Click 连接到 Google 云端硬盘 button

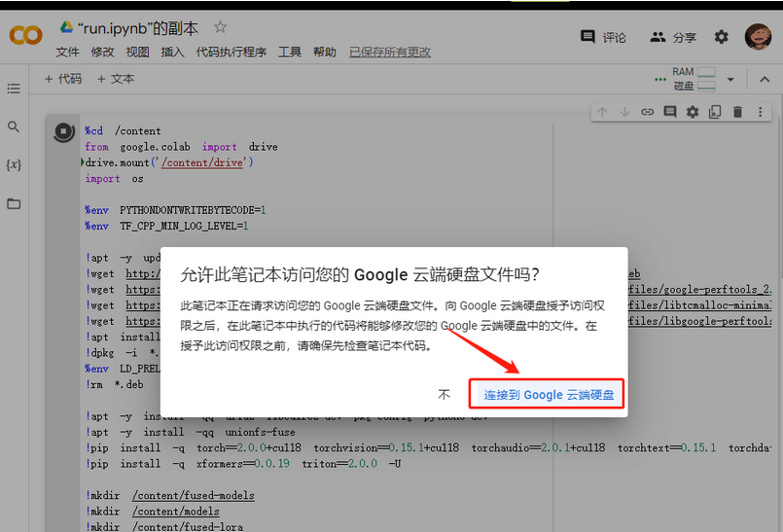(x=548, y=395)
